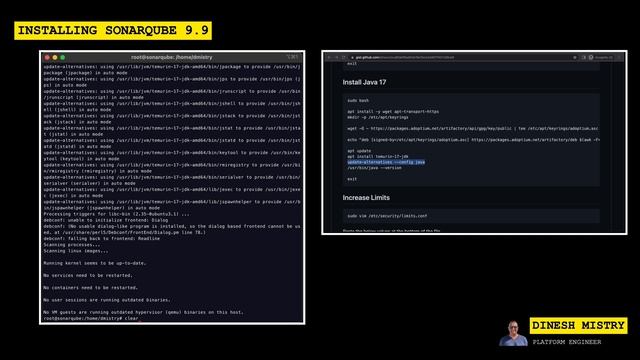Click the browser back arrow button

point(330,58)
